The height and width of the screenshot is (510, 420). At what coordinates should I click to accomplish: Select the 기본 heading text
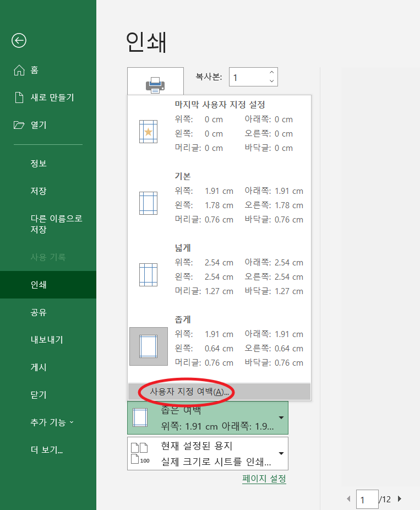[x=183, y=176]
